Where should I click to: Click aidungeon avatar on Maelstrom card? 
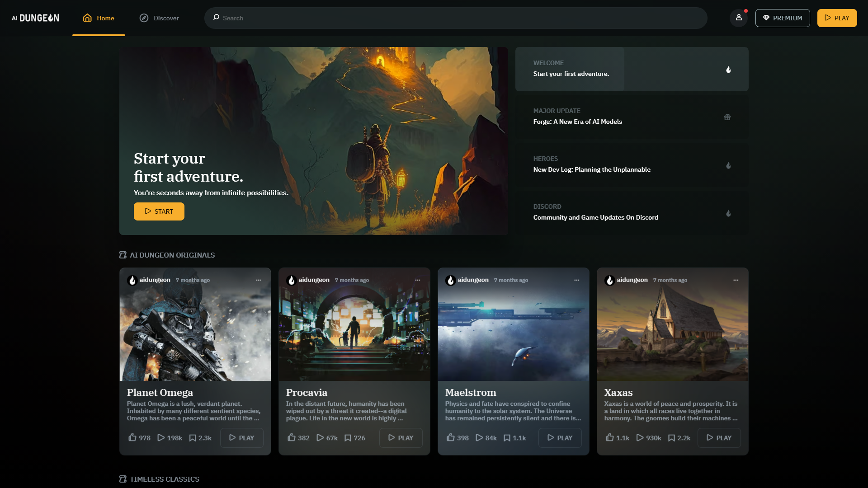450,280
